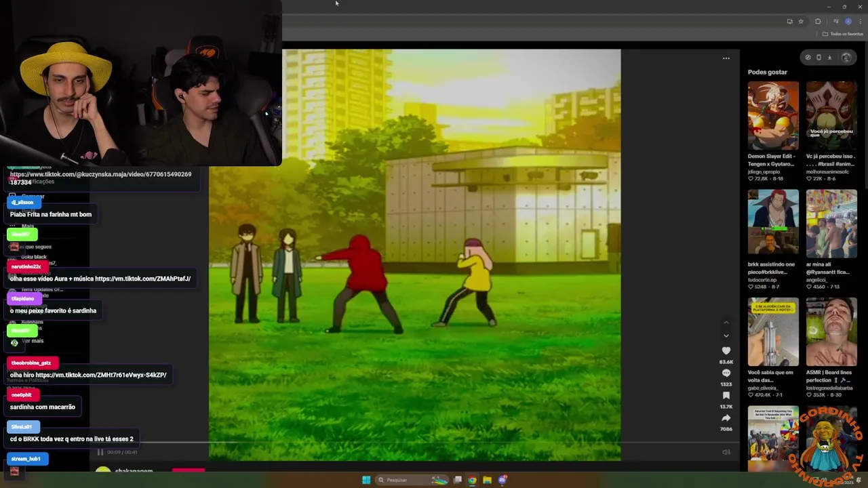Viewport: 868px width, 488px height.
Task: Click the install app icon in the address bar
Action: pyautogui.click(x=789, y=21)
